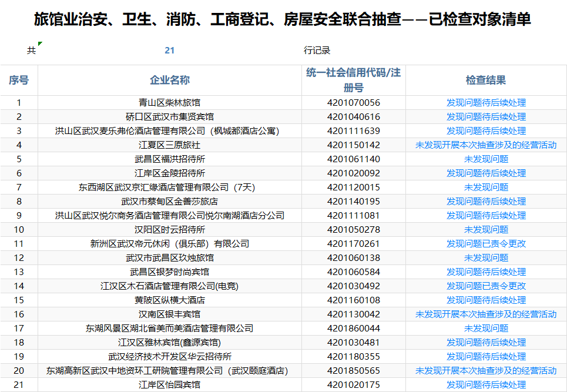Click registration code 4201180355
This screenshot has width=567, height=392.
point(354,357)
